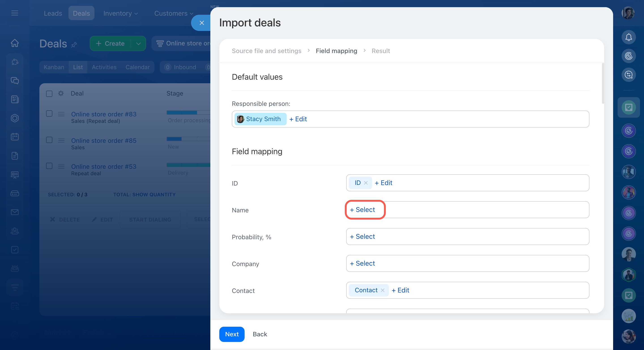The height and width of the screenshot is (350, 644).
Task: Switch to the Kanban view tab
Action: coord(54,67)
